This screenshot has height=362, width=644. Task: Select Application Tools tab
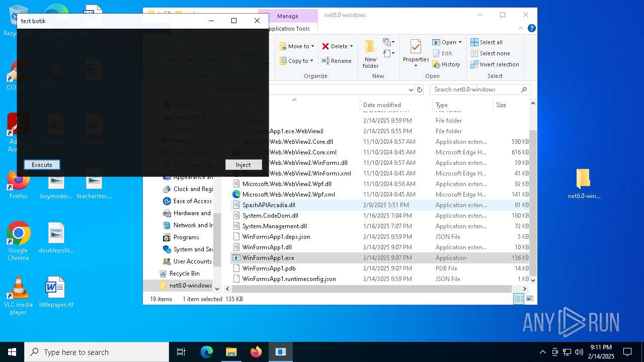pos(289,29)
